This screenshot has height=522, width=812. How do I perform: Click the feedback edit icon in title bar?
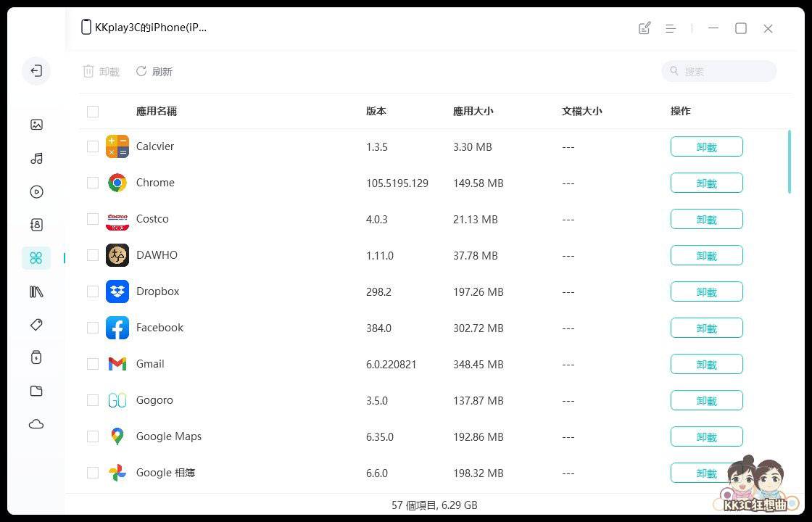click(x=645, y=28)
